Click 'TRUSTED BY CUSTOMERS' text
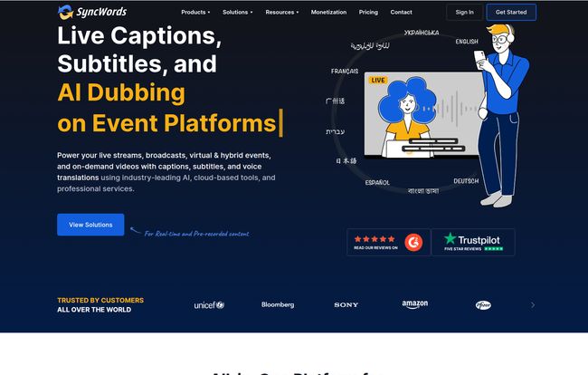 (x=100, y=301)
